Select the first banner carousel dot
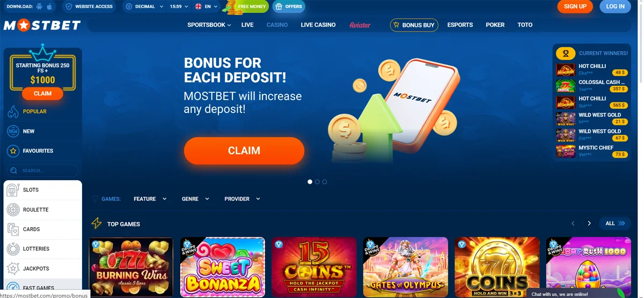 [310, 182]
